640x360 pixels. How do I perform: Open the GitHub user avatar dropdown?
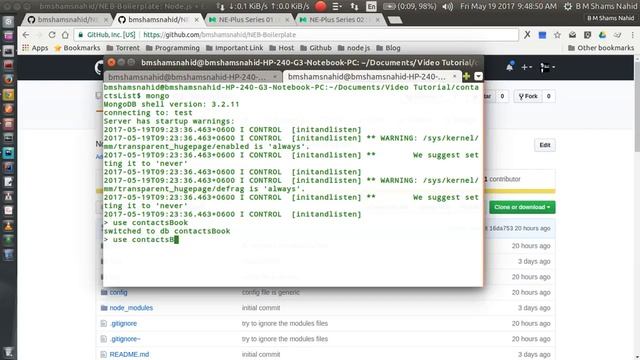click(547, 67)
